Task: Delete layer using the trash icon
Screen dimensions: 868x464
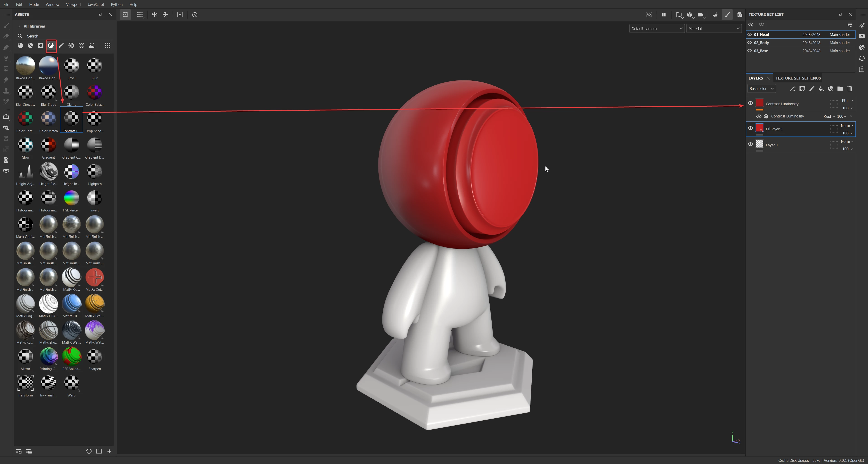Action: coord(849,89)
